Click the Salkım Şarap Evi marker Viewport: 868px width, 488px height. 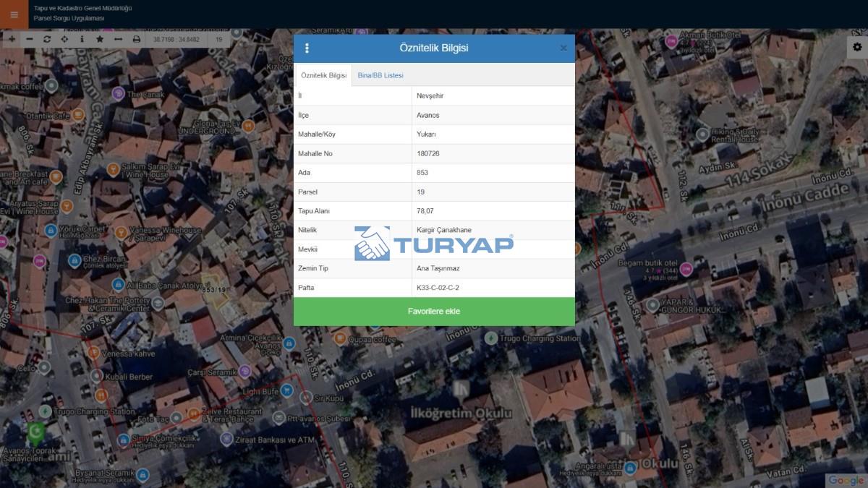pyautogui.click(x=113, y=170)
